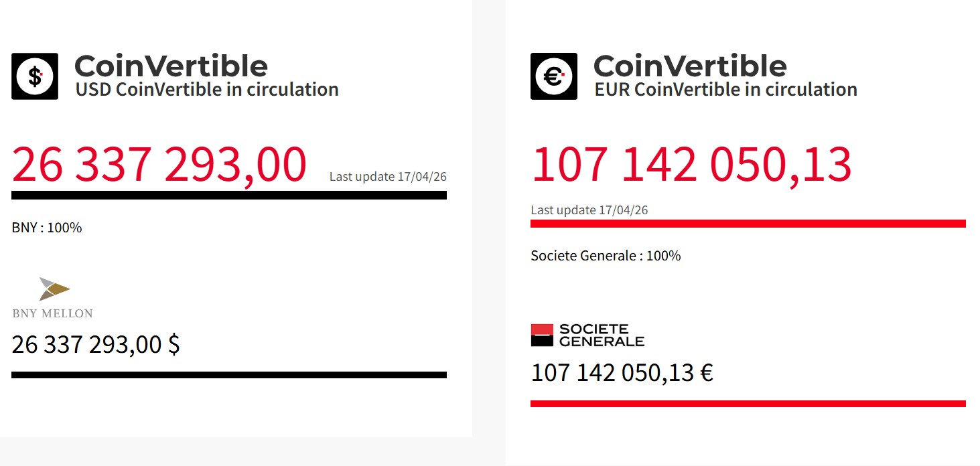Viewport: 980px width, 466px height.
Task: Click the last update date beside USD total
Action: [x=388, y=177]
